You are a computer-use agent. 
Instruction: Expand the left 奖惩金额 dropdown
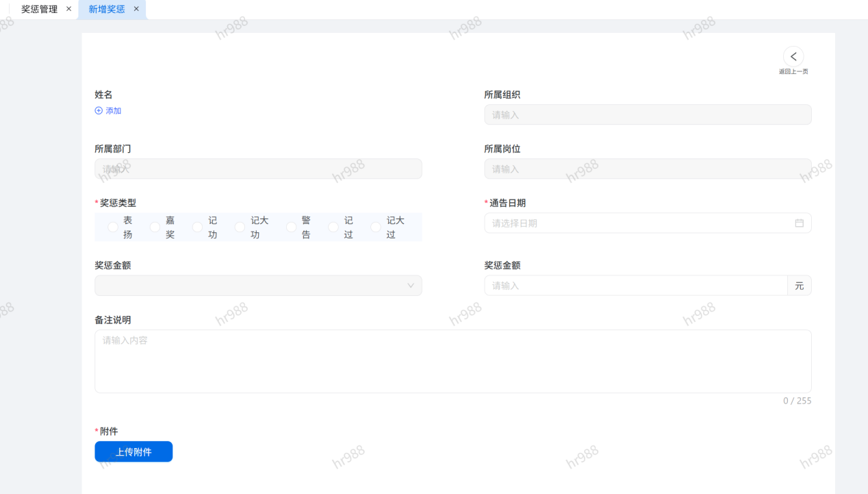tap(258, 286)
